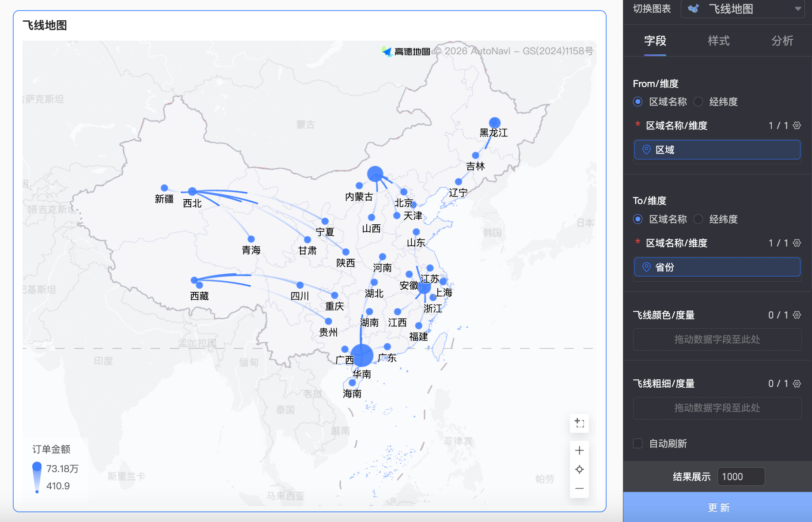Open settings gear for 飞线粗细/度量
The image size is (812, 522).
[797, 383]
